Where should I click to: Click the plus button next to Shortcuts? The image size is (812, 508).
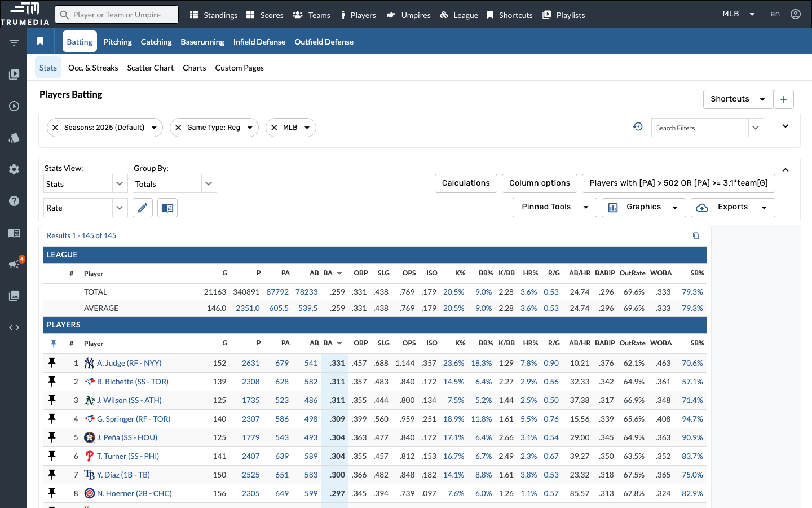pyautogui.click(x=784, y=99)
